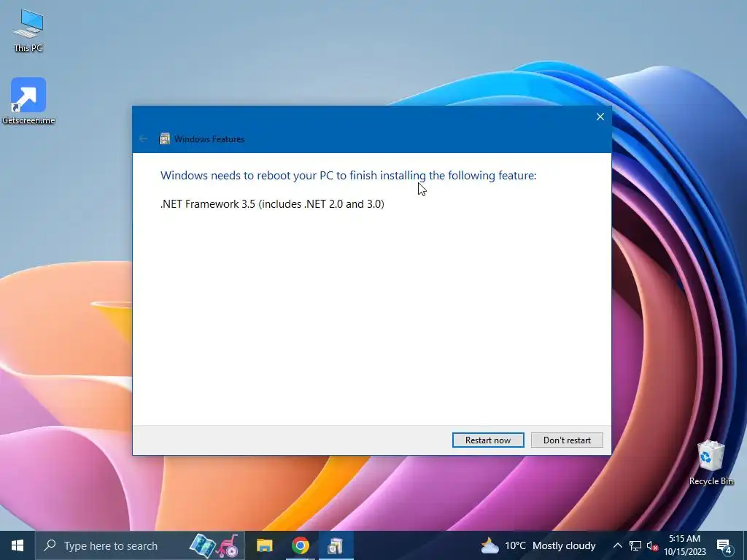This screenshot has width=747, height=560.
Task: Select the Recycle Bin desktop icon
Action: coord(711,463)
